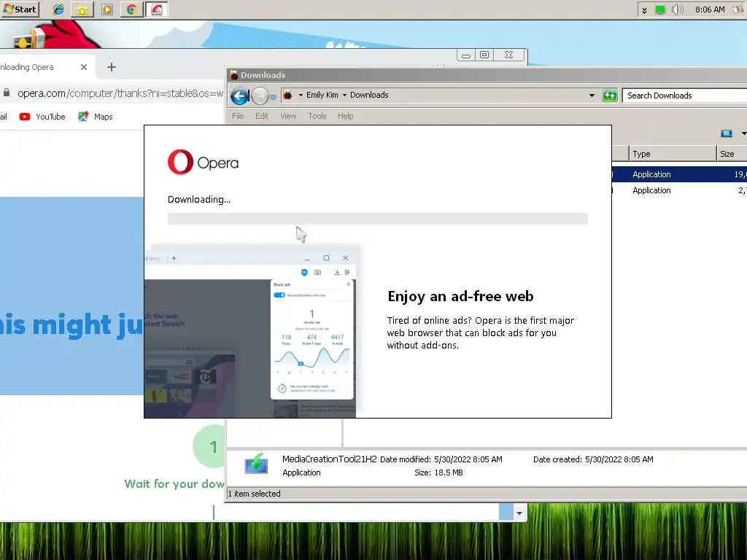Click the Size 18.5 MB detail
The image size is (747, 560).
point(438,472)
